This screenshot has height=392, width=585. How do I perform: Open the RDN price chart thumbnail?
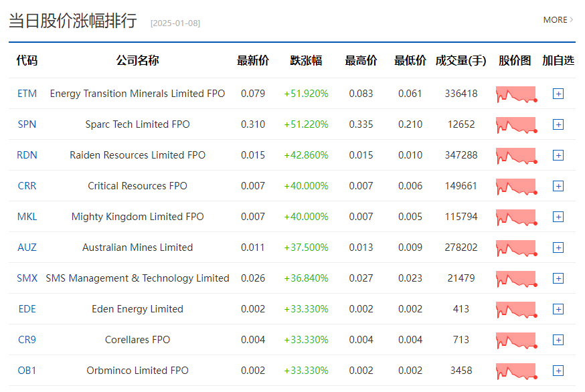[516, 156]
